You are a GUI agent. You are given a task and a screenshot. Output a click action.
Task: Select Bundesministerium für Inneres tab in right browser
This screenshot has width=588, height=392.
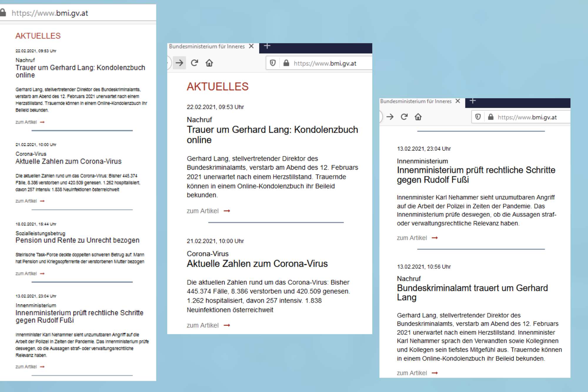[415, 101]
